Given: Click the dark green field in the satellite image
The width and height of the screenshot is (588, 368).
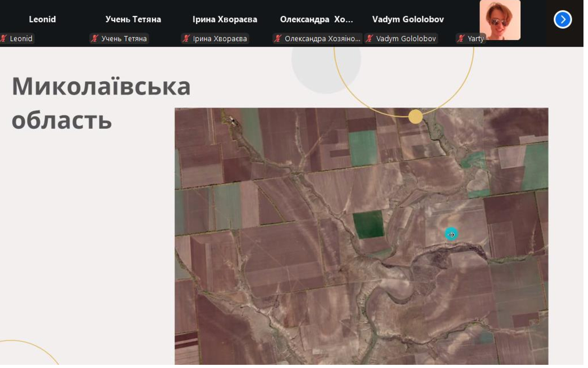Looking at the screenshot, I should click(369, 224).
